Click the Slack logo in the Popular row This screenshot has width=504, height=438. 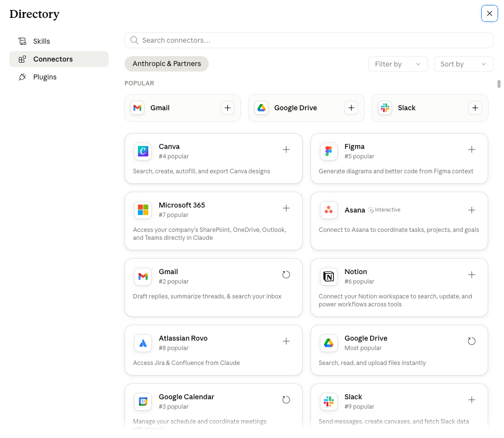pyautogui.click(x=385, y=108)
